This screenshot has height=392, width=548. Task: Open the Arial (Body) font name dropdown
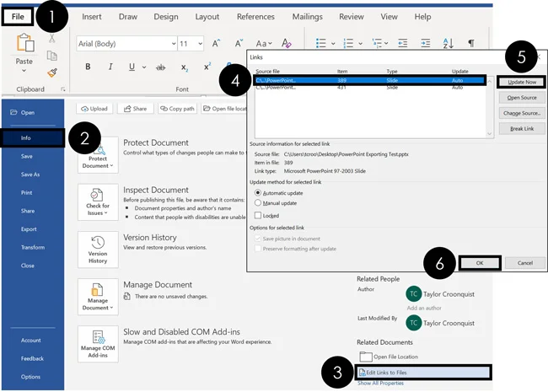[174, 44]
